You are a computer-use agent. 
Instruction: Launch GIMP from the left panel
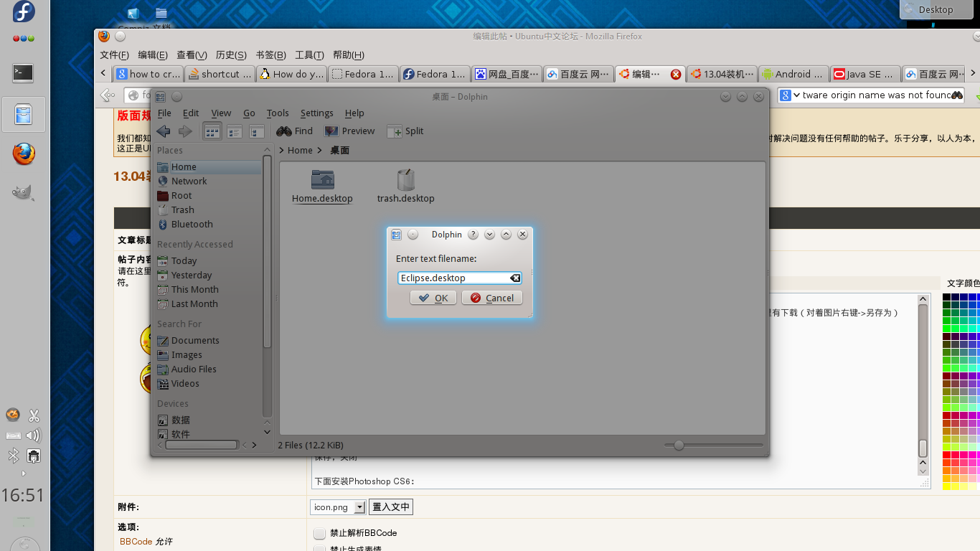click(23, 192)
